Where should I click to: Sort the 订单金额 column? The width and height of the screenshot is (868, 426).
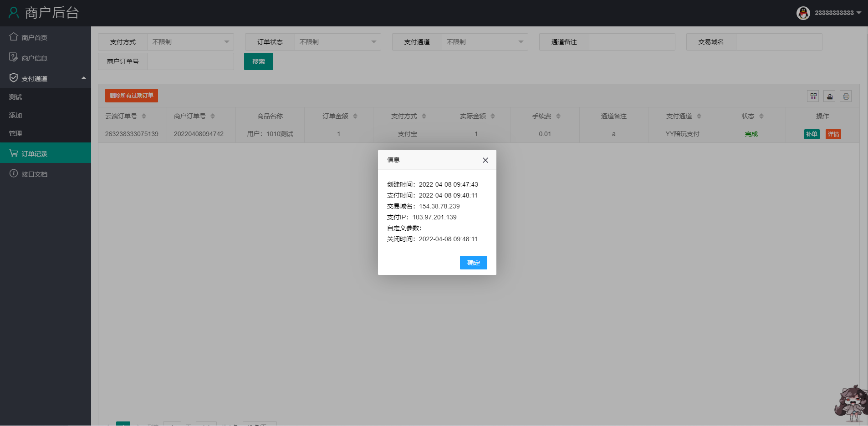355,116
